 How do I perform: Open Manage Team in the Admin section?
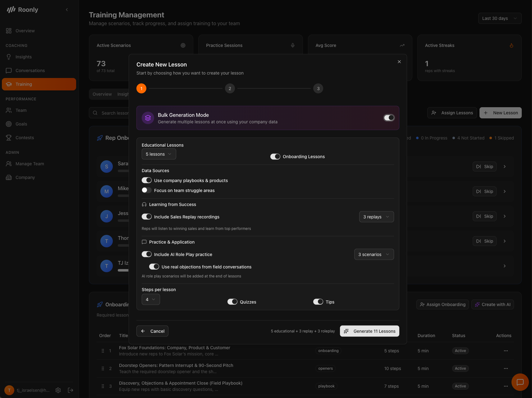30,164
